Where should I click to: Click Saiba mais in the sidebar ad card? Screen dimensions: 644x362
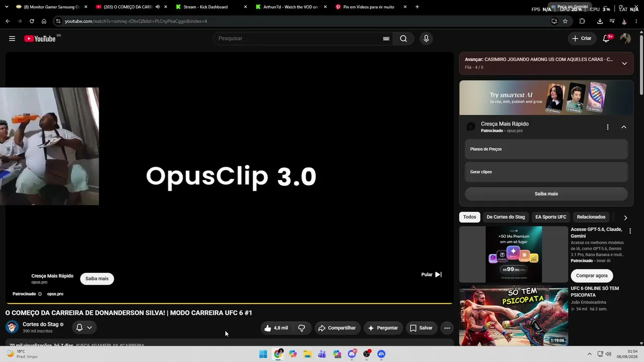pyautogui.click(x=546, y=194)
